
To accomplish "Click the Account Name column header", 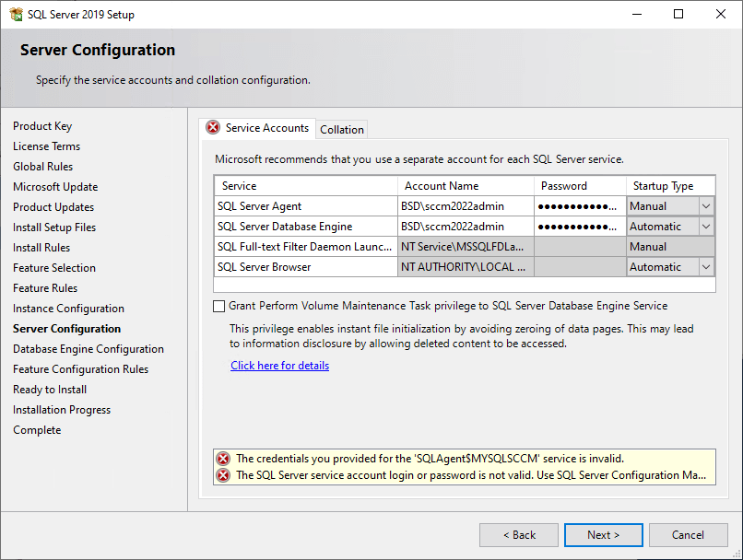I will click(x=466, y=186).
